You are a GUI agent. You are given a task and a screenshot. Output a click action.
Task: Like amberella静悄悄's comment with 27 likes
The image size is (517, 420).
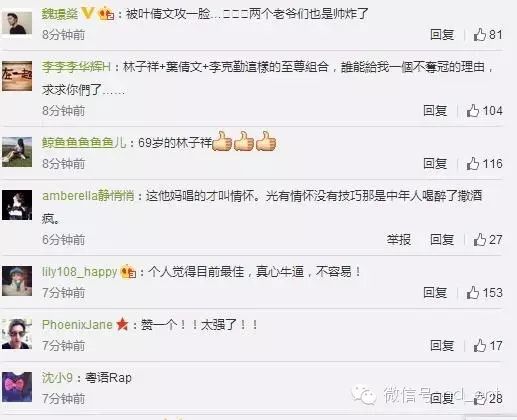(480, 239)
